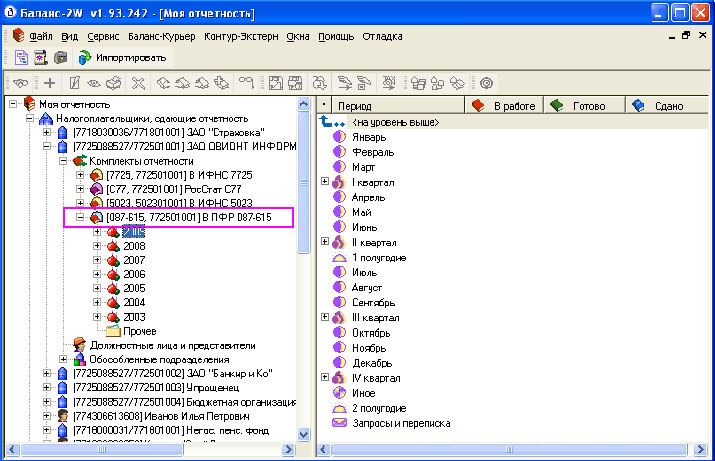Click the circular target icon in the toolbar

(x=487, y=83)
